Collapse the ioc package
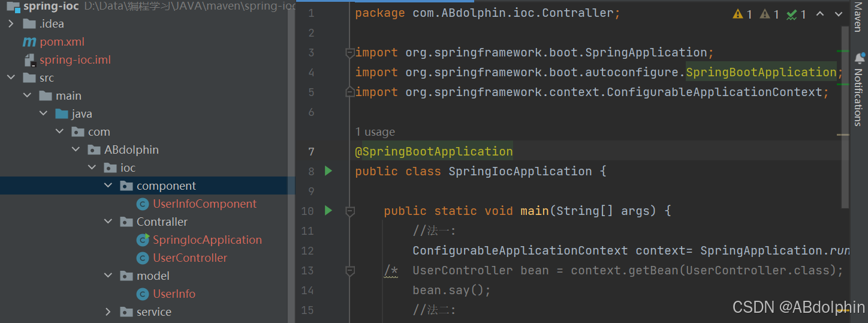The image size is (868, 323). pos(92,168)
